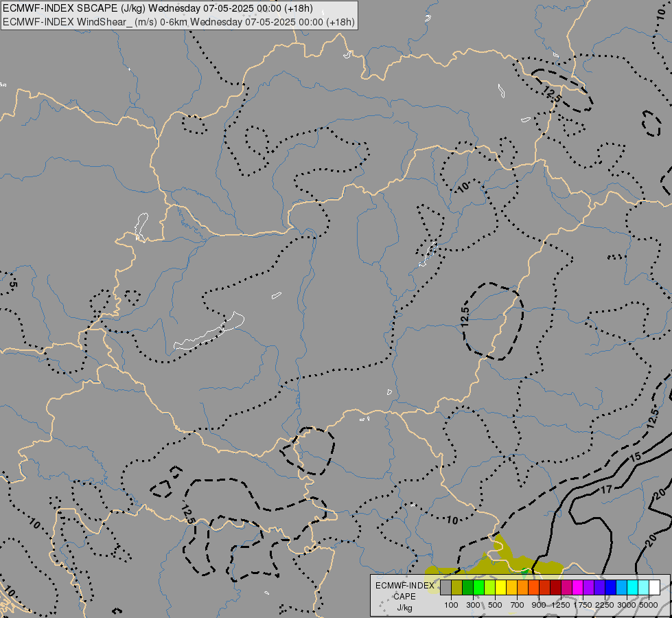
Task: Click the legend value 100
Action: pyautogui.click(x=451, y=605)
